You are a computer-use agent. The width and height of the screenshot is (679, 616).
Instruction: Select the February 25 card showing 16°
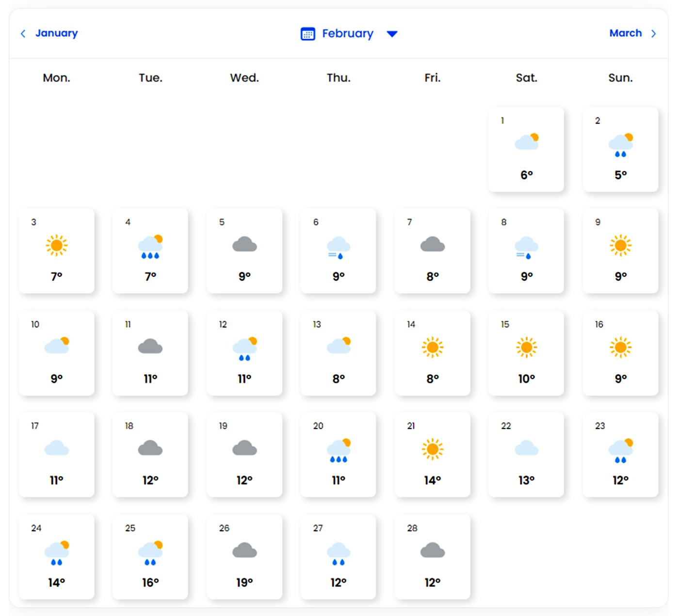[150, 557]
